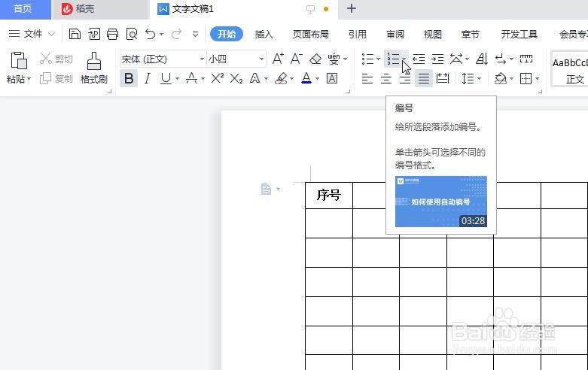Apply paragraph shading fill bucket
This screenshot has width=588, height=370.
click(500, 79)
